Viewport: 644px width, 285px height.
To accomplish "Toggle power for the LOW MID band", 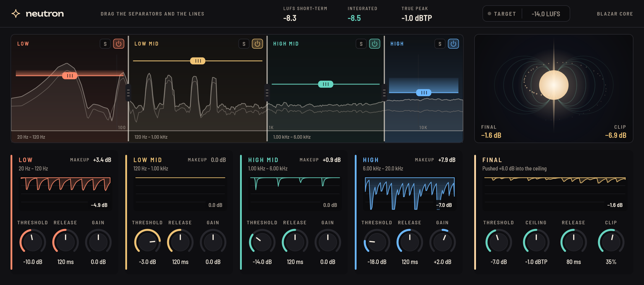I will [257, 44].
